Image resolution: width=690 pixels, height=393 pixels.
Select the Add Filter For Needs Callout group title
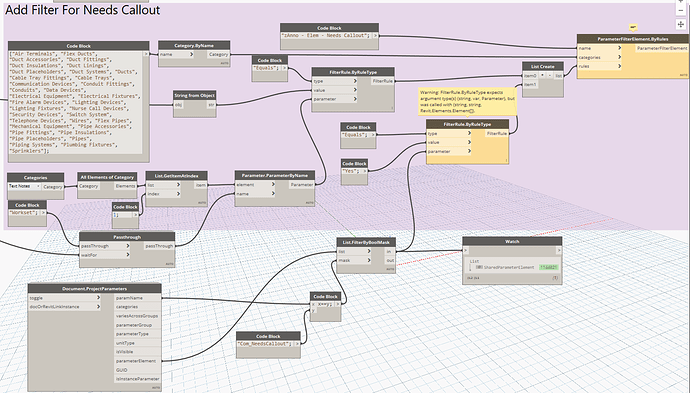click(83, 10)
